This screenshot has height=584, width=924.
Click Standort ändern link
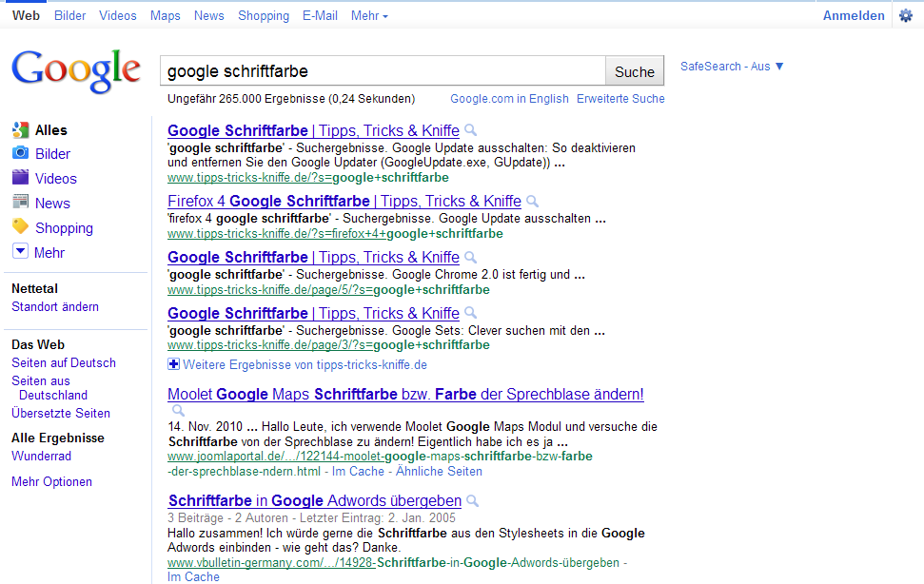55,306
